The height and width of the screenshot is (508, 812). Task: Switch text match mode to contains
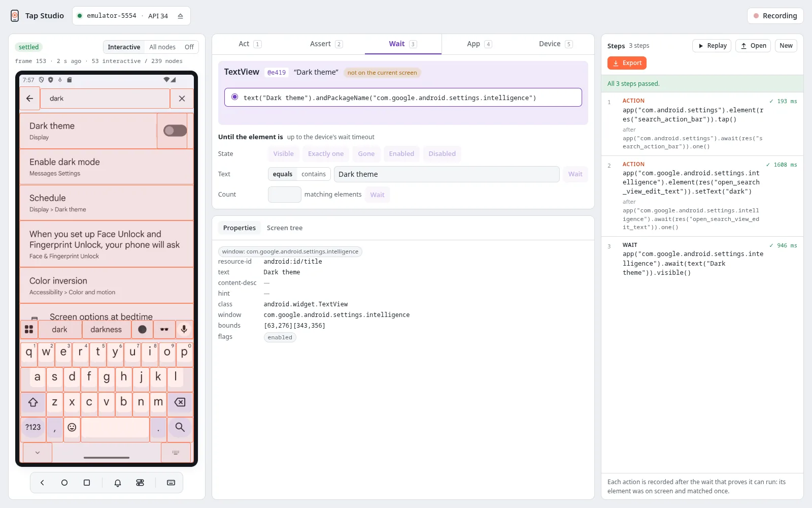pos(314,174)
